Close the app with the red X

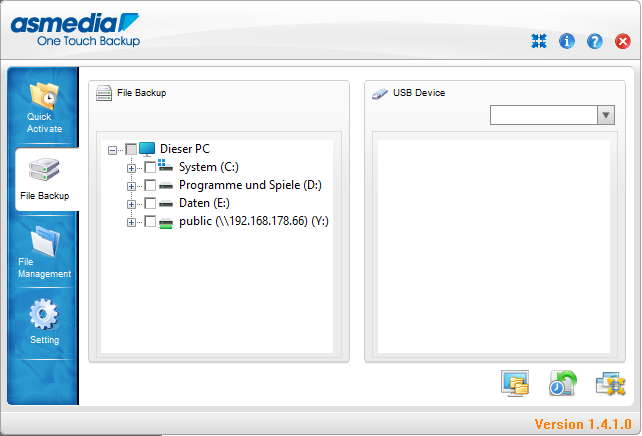point(622,41)
